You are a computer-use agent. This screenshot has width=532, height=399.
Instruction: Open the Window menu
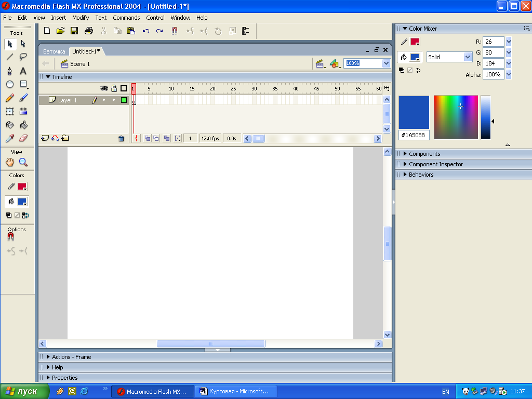[x=180, y=18]
